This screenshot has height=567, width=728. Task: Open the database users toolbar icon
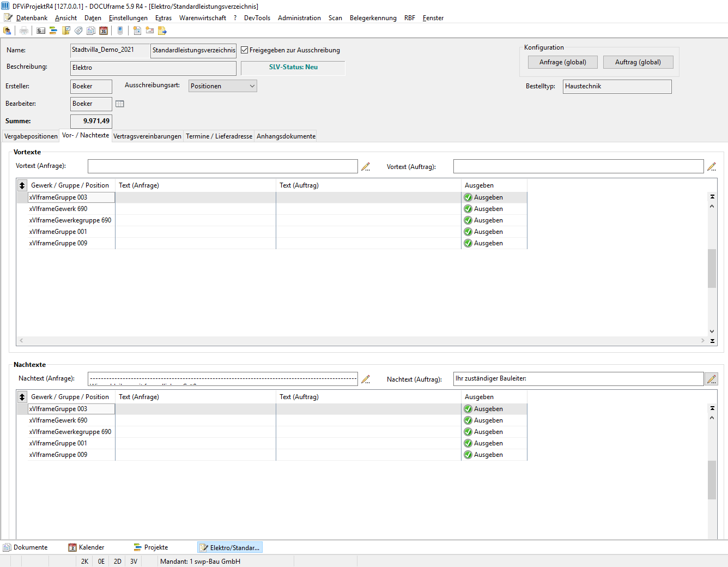pyautogui.click(x=7, y=31)
